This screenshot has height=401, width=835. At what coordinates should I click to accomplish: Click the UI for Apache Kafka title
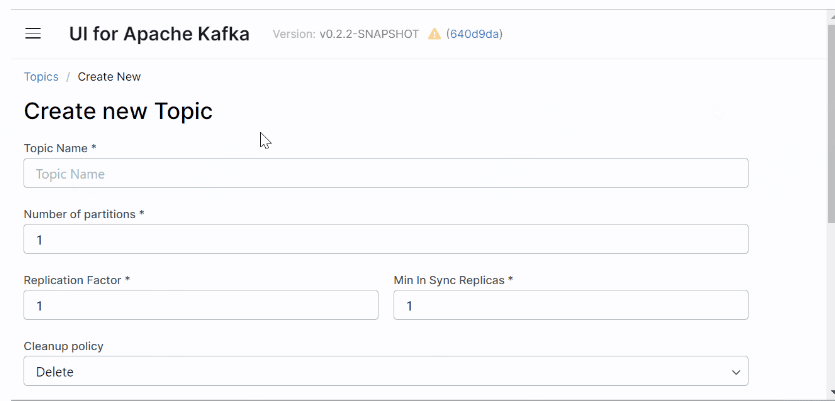point(159,34)
